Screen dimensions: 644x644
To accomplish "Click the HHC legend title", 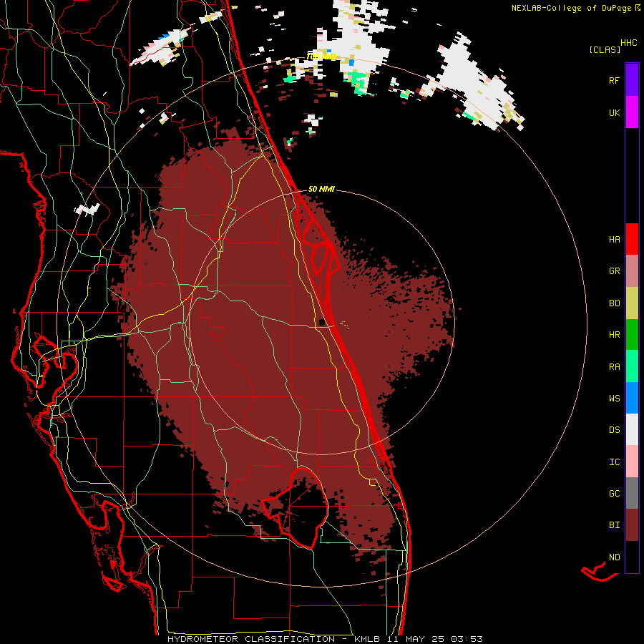I will (x=628, y=43).
